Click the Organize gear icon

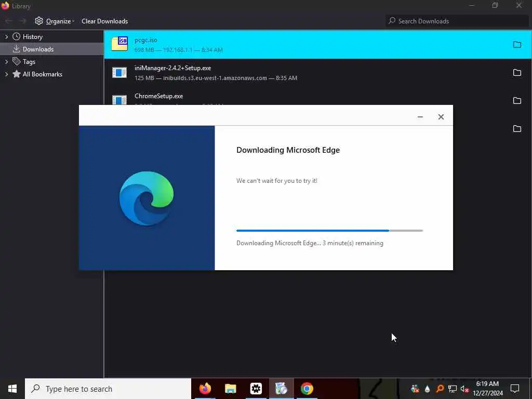pyautogui.click(x=39, y=21)
